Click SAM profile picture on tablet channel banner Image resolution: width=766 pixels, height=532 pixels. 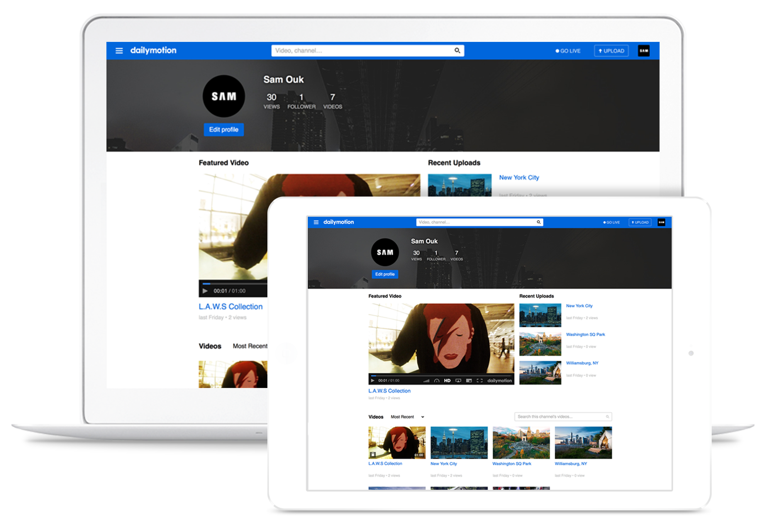click(385, 252)
